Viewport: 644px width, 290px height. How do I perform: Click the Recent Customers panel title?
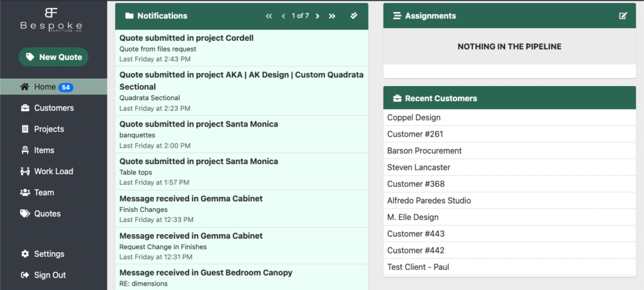pyautogui.click(x=441, y=99)
